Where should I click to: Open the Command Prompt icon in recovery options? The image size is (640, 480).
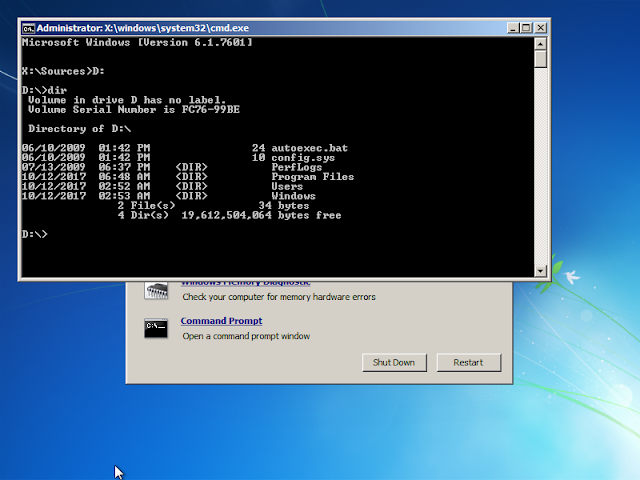[156, 328]
